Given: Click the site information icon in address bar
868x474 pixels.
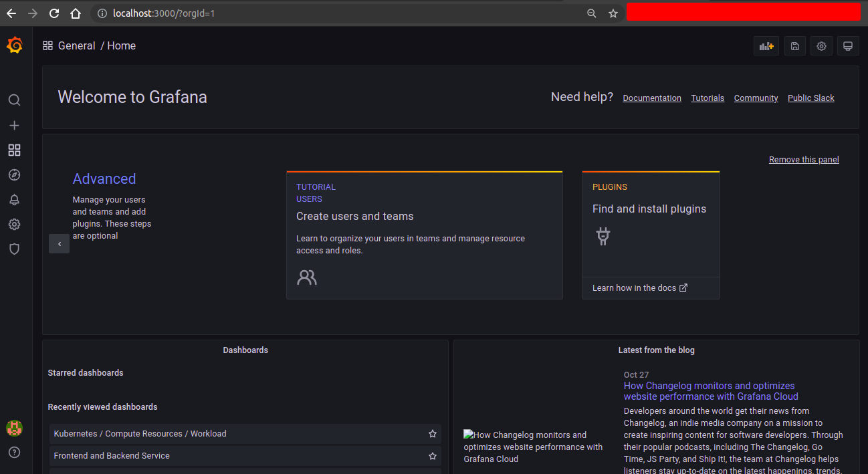Looking at the screenshot, I should point(102,13).
